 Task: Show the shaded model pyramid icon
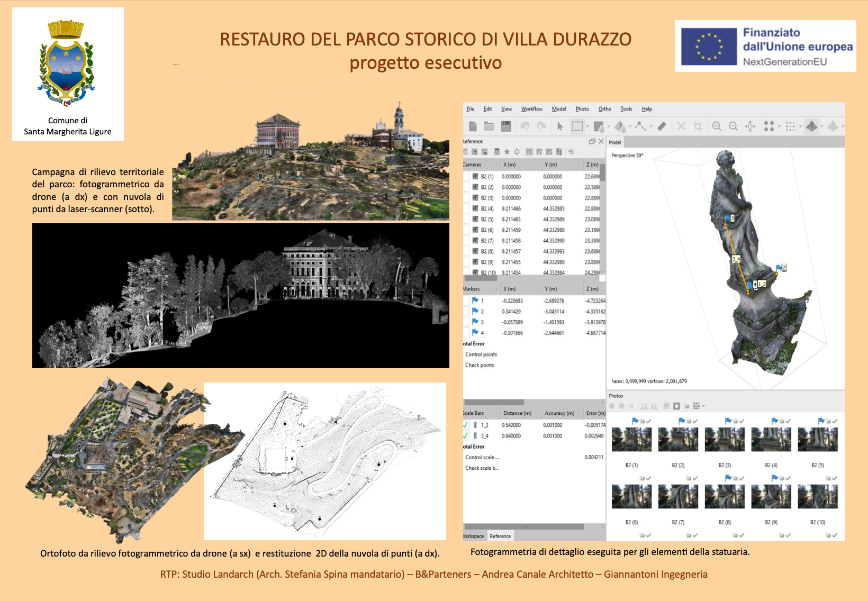click(x=811, y=126)
